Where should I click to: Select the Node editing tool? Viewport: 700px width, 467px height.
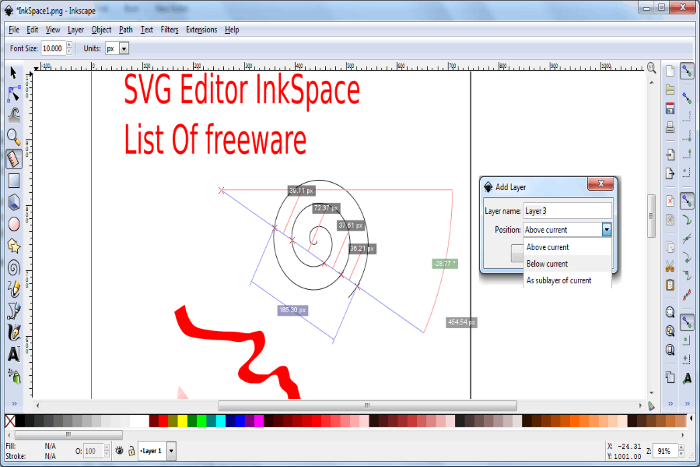(x=14, y=94)
